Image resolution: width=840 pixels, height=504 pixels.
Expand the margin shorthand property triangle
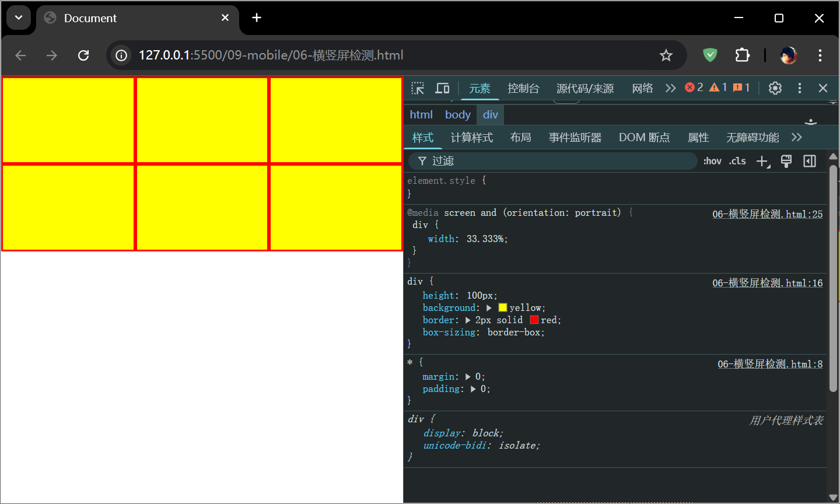point(468,377)
